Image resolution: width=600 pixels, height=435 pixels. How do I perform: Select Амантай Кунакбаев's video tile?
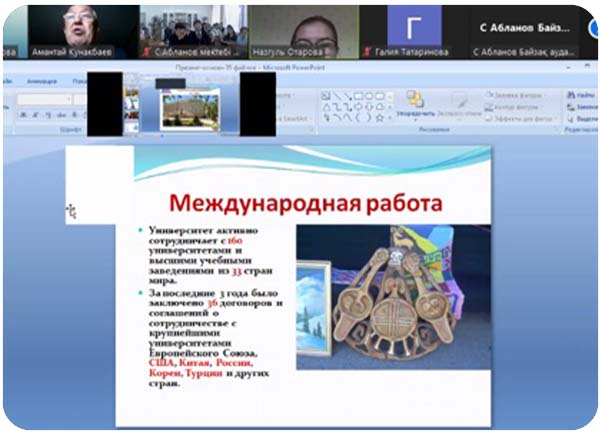pyautogui.click(x=83, y=32)
